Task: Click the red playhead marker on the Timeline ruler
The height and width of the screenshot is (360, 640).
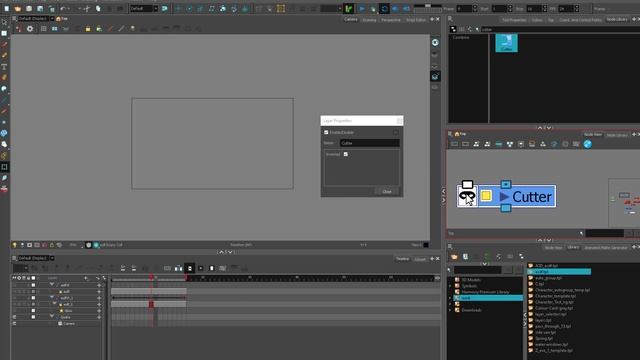Action: [151, 277]
